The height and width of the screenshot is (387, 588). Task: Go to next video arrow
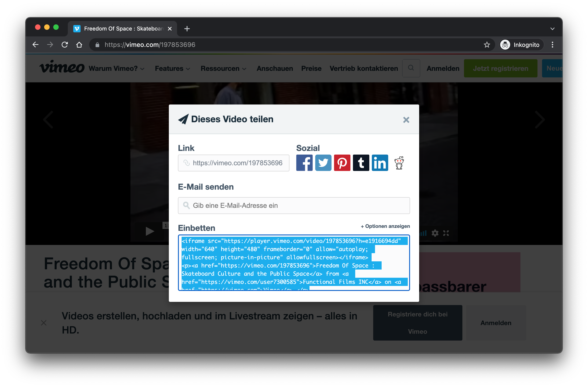pos(540,120)
